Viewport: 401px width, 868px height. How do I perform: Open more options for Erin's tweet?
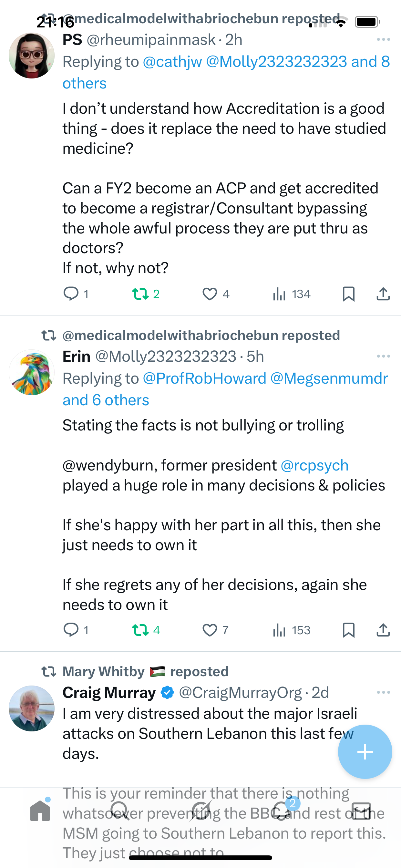click(x=383, y=356)
